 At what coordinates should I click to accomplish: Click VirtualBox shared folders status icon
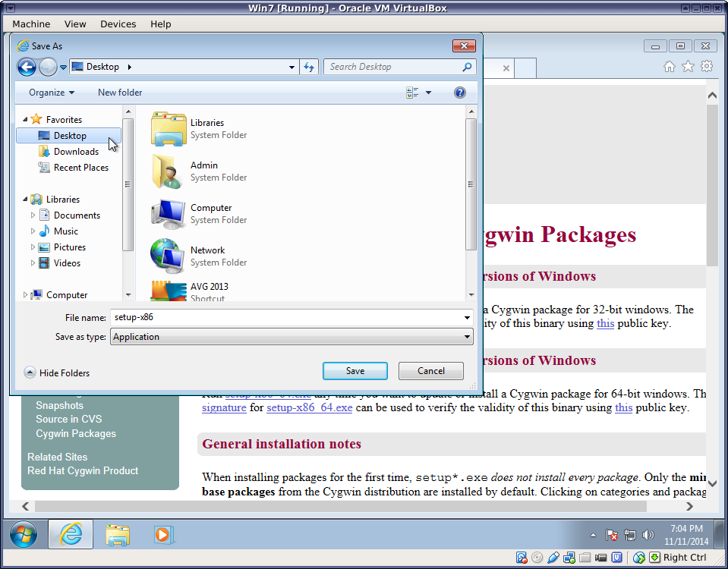[x=585, y=558]
